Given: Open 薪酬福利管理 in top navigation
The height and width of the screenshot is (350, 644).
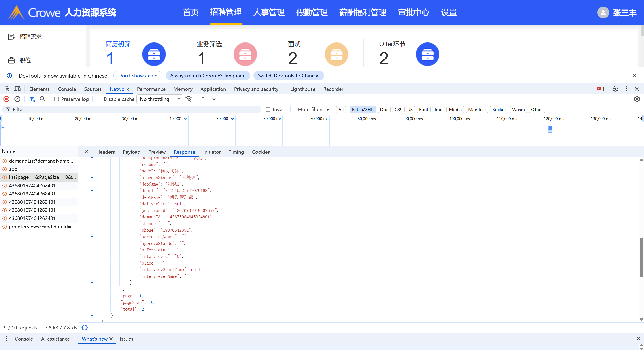Looking at the screenshot, I should [x=363, y=12].
